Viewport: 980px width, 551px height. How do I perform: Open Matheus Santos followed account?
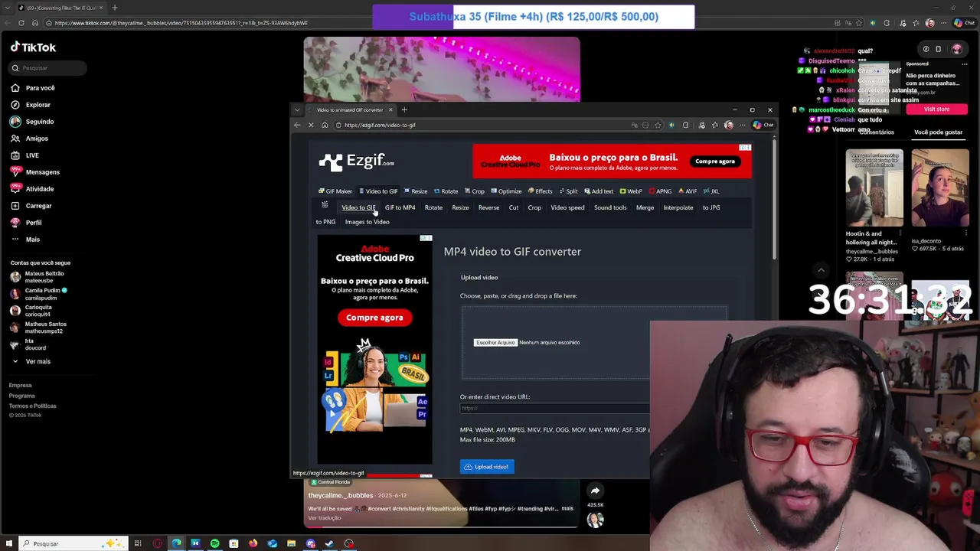(x=38, y=328)
